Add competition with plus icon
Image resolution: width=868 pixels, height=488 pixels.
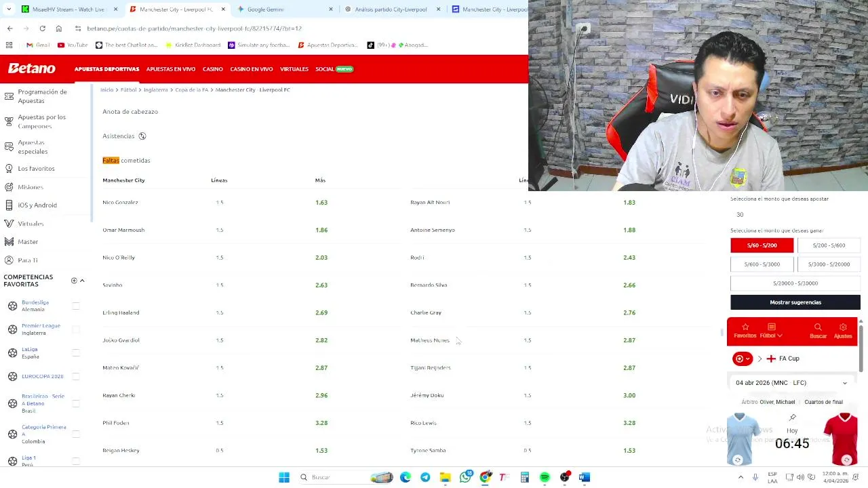pyautogui.click(x=74, y=281)
